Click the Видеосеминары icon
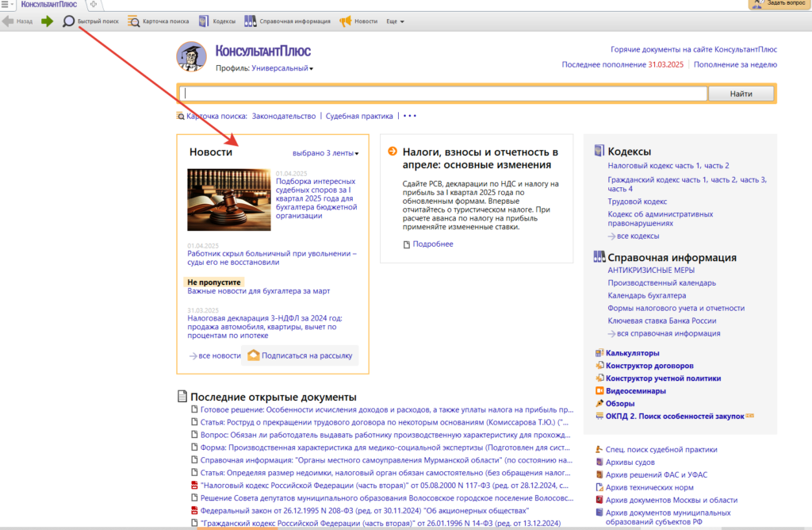 (x=599, y=390)
